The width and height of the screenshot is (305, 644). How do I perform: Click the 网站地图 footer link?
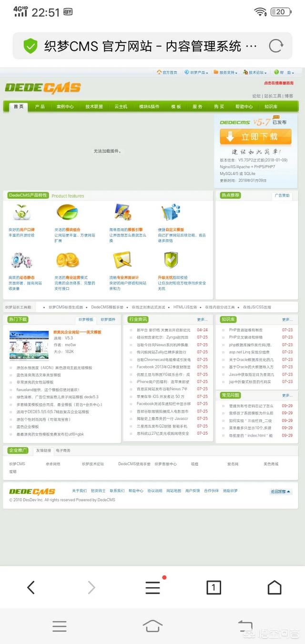(173, 491)
